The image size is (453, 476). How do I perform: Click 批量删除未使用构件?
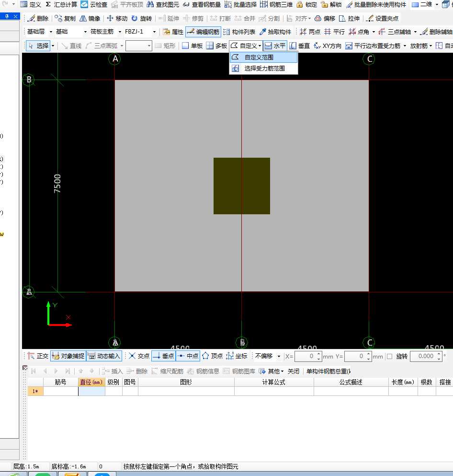[x=376, y=4]
